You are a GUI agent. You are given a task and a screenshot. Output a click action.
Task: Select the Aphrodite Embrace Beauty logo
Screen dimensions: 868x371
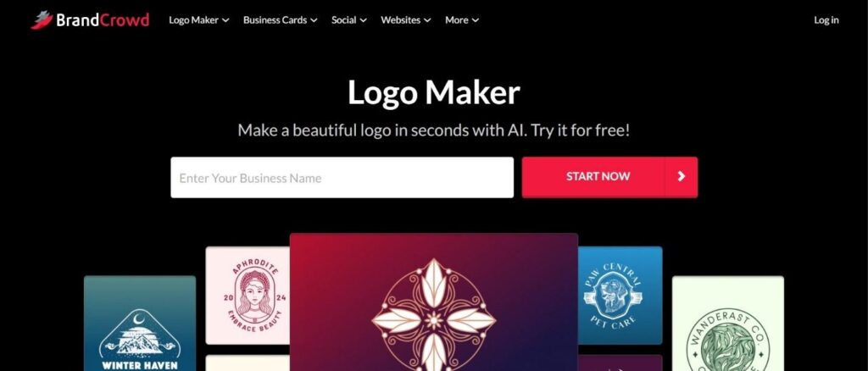tap(248, 296)
